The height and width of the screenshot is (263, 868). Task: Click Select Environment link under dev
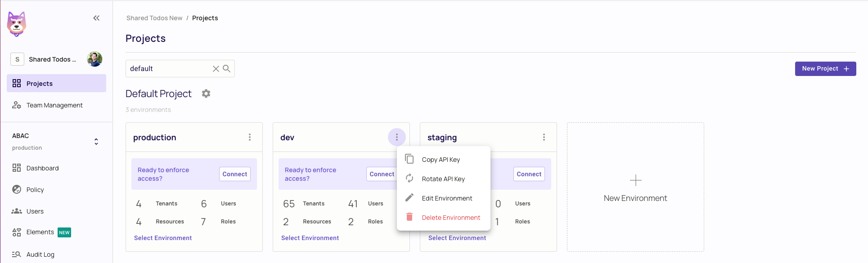310,238
